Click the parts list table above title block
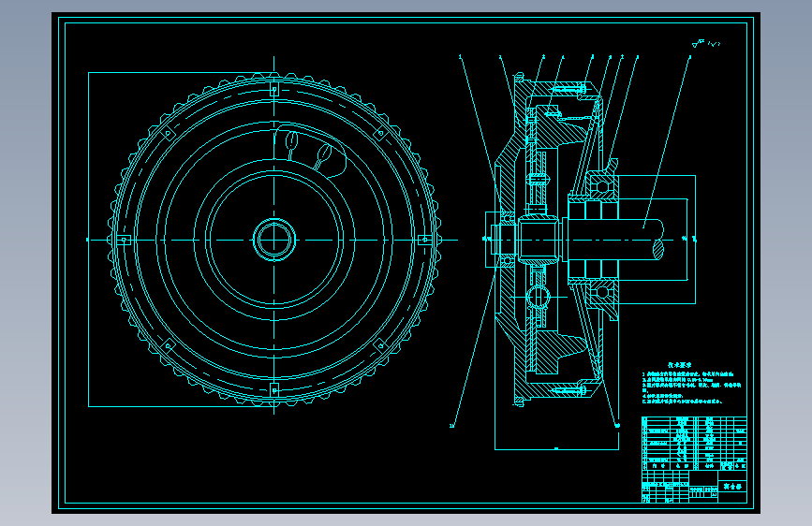Screen dimensions: 812x526 click(x=694, y=443)
